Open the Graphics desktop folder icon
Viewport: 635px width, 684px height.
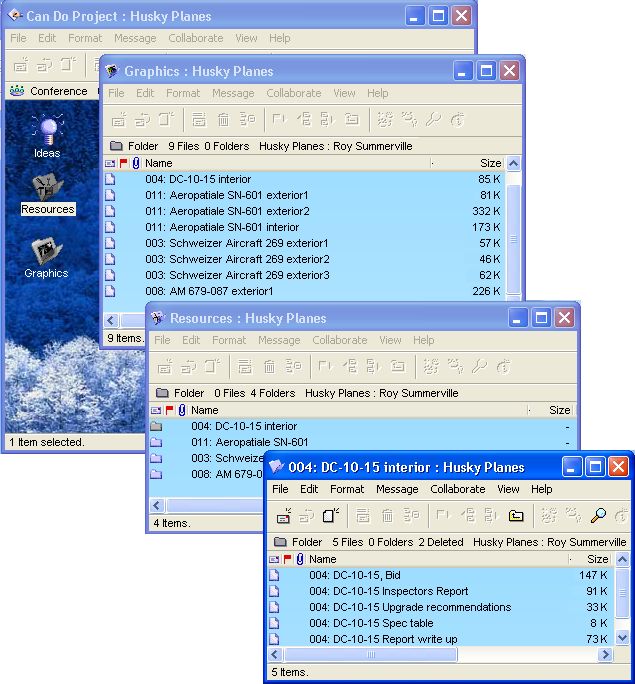pyautogui.click(x=46, y=250)
